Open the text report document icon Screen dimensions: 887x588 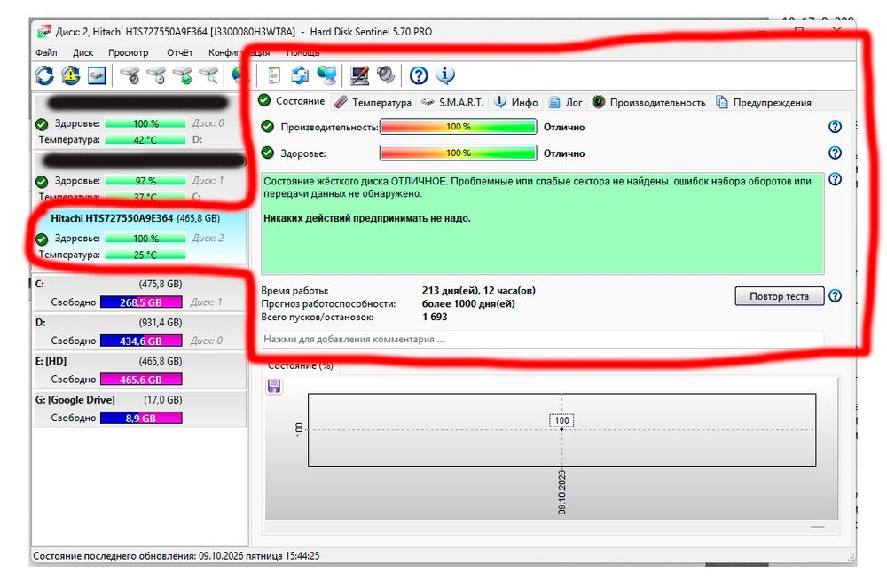(x=274, y=75)
